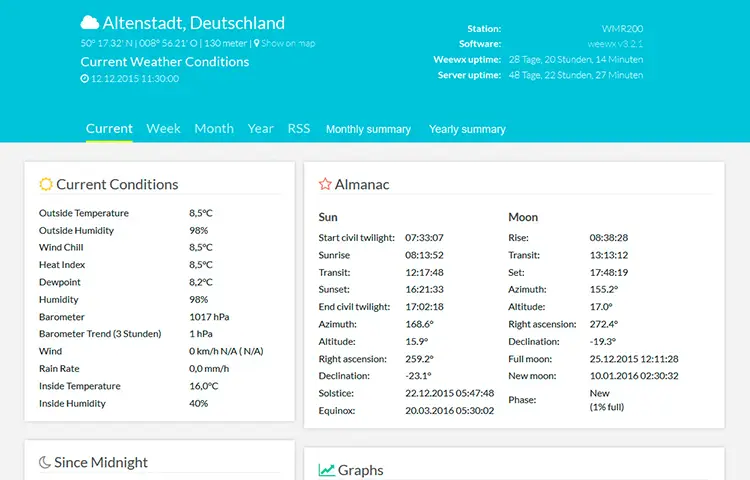
Task: Click the Solstice date 22.12.2015 05:47:48
Action: pyautogui.click(x=450, y=393)
